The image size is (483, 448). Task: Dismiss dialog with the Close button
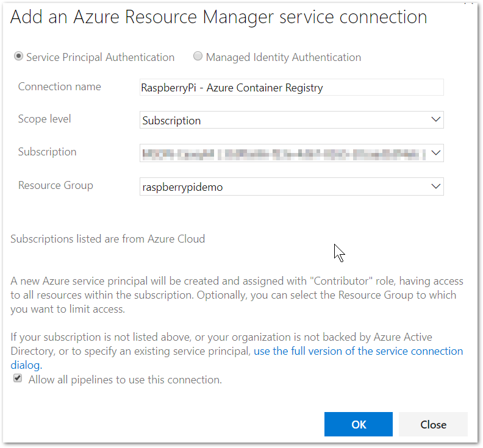433,424
